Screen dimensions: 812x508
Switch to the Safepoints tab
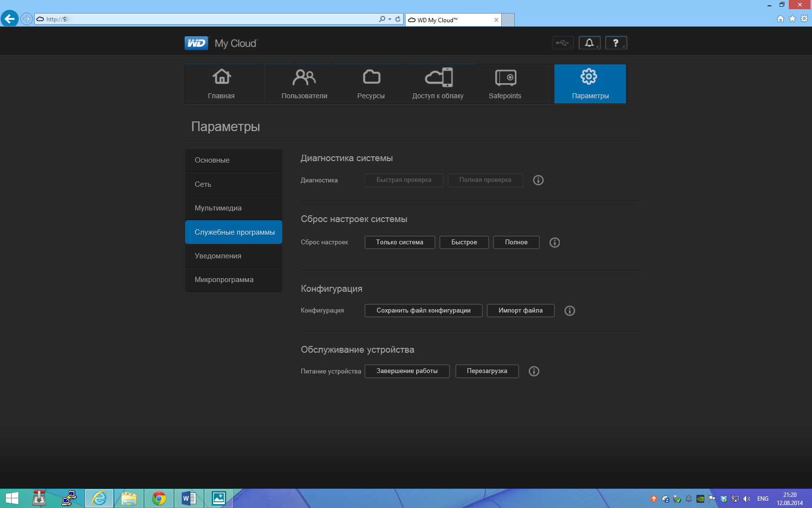[505, 84]
